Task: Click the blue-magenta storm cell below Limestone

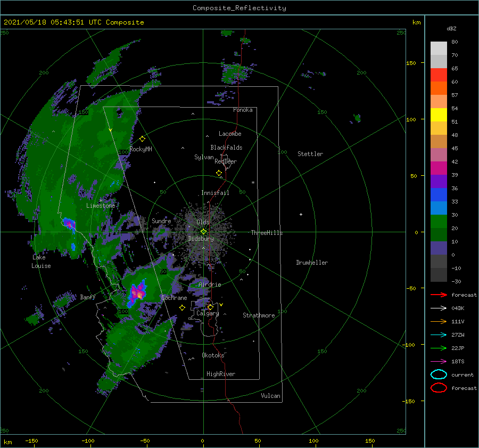Action: [x=69, y=224]
